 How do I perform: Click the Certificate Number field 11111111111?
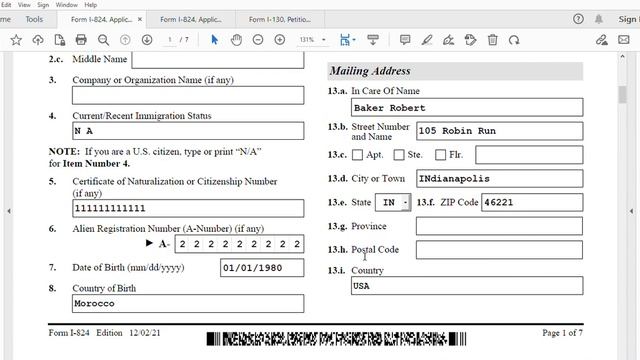(188, 209)
